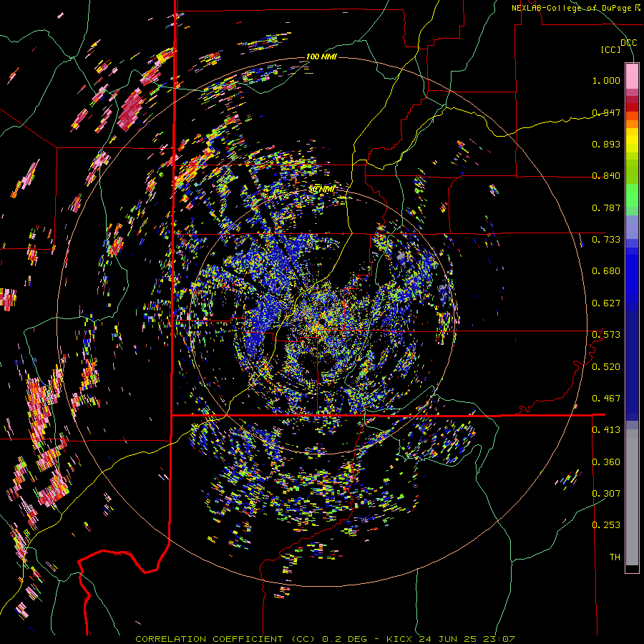Select the 0.520 scale value

pyautogui.click(x=606, y=367)
